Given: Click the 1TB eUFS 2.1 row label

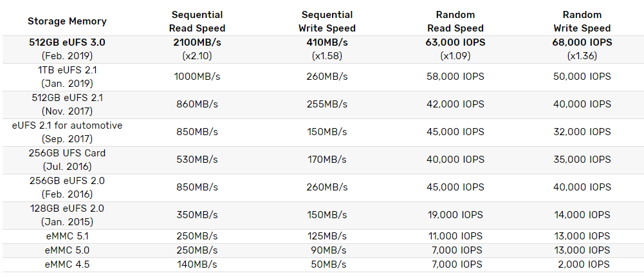Looking at the screenshot, I should (67, 70).
